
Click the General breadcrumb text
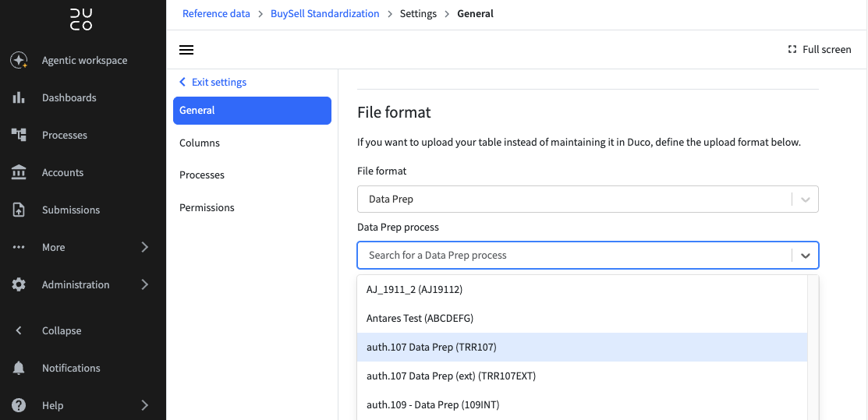[476, 14]
